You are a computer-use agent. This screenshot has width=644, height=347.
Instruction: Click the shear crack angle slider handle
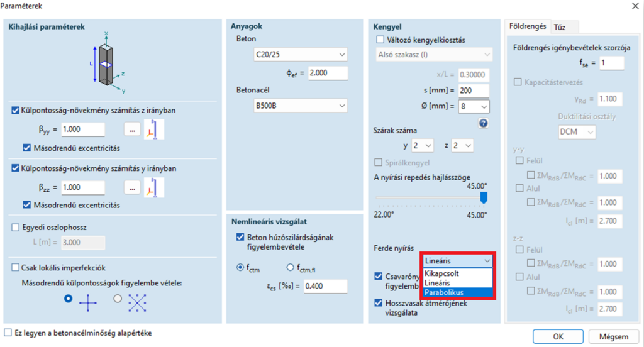click(484, 197)
